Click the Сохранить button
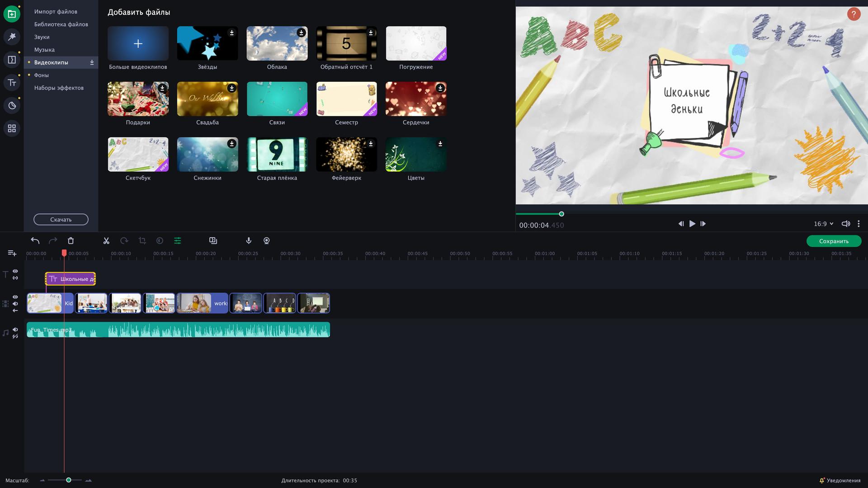 [x=834, y=241]
